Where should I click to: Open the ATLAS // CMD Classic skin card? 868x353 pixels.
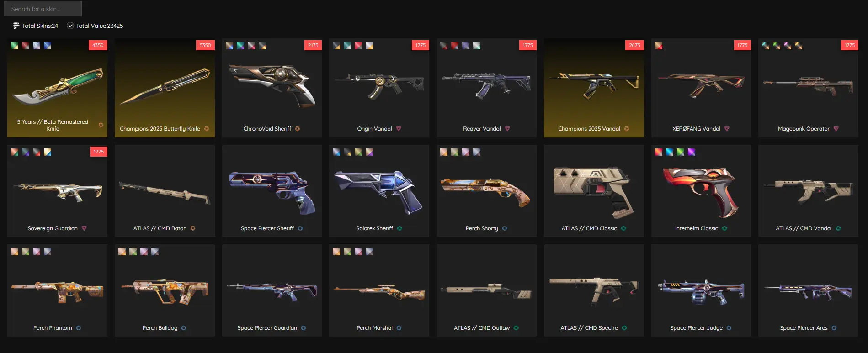[594, 191]
